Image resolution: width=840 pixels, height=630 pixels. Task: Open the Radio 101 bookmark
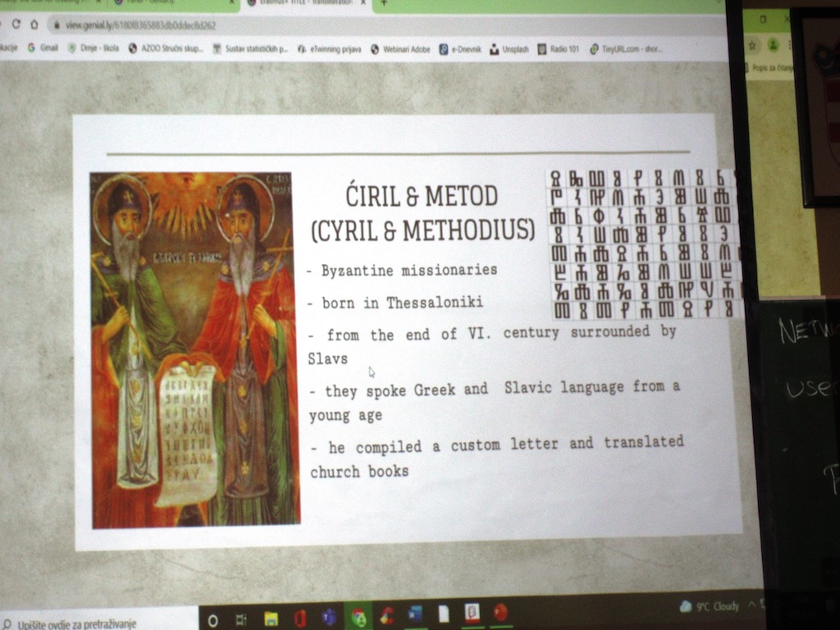pos(558,49)
